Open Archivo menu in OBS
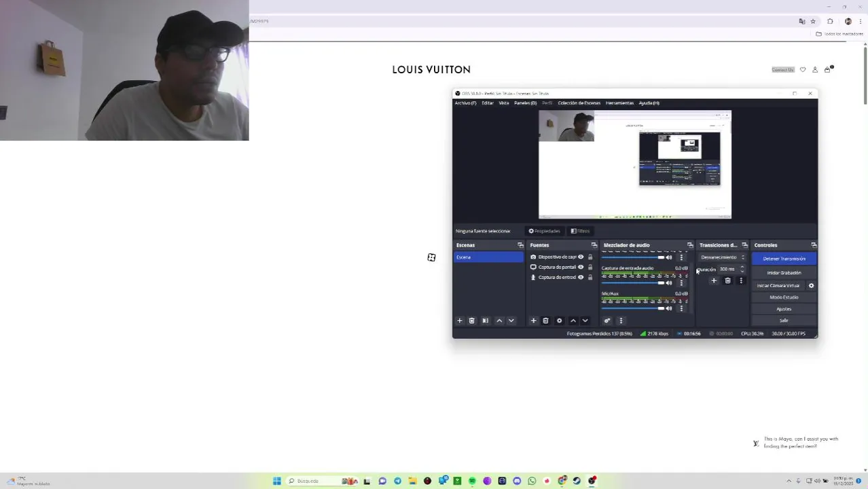The width and height of the screenshot is (868, 489). 465,103
